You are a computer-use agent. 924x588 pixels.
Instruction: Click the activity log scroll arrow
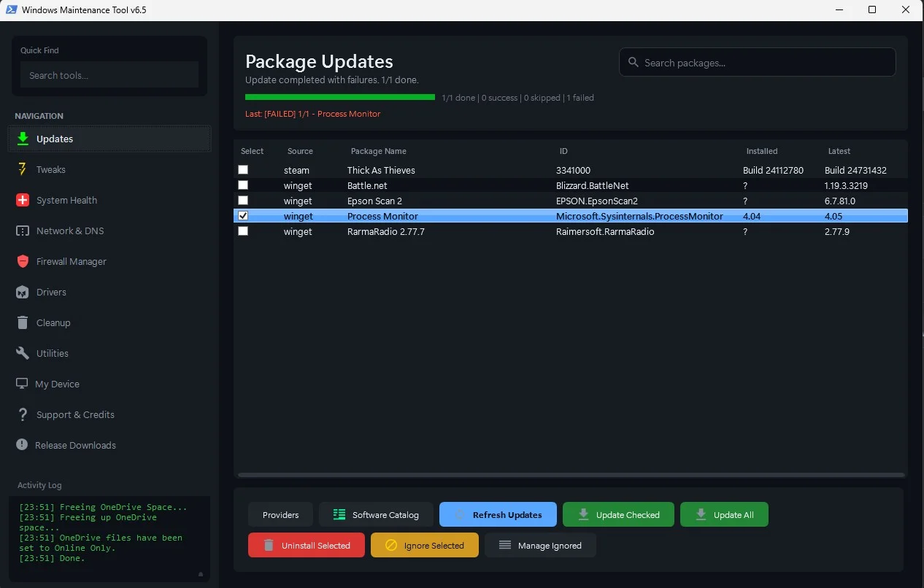pyautogui.click(x=201, y=574)
